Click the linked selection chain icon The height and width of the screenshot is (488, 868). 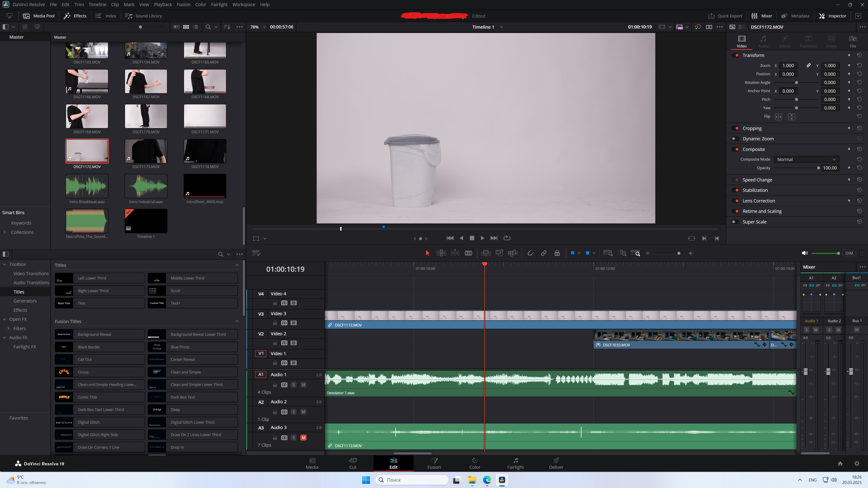click(x=543, y=253)
